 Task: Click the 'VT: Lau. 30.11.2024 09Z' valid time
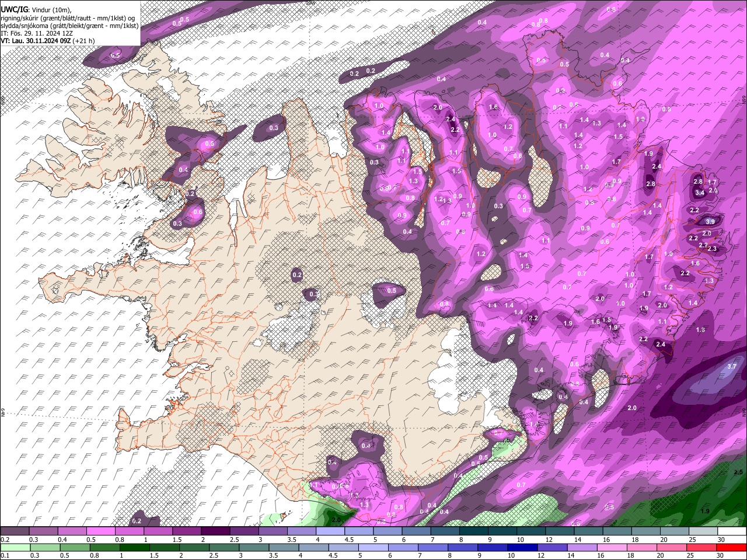pyautogui.click(x=36, y=41)
